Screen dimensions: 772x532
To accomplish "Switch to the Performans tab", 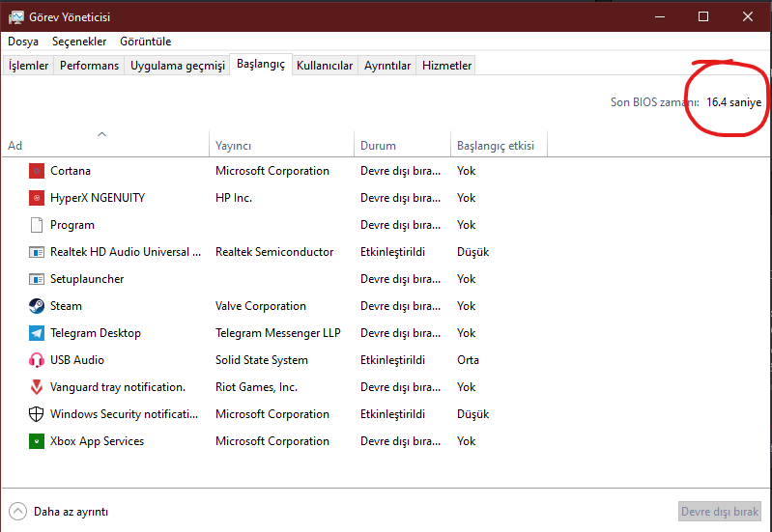I will (x=89, y=66).
